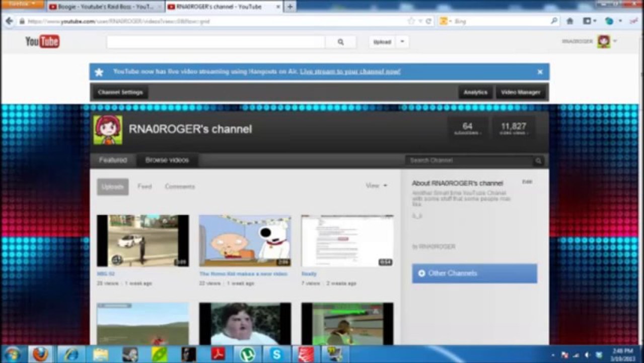Click the YouTube search magnifier button
Screen dimensions: 644x363
(340, 42)
